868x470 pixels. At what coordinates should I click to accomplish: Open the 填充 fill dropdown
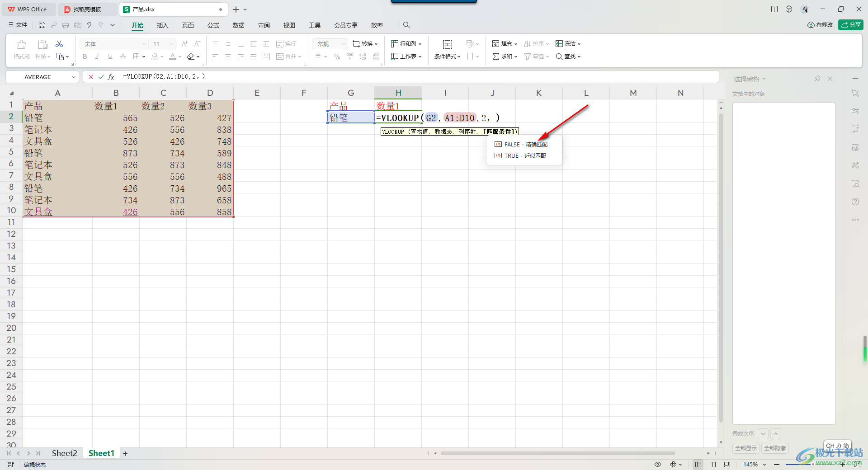pyautogui.click(x=505, y=44)
